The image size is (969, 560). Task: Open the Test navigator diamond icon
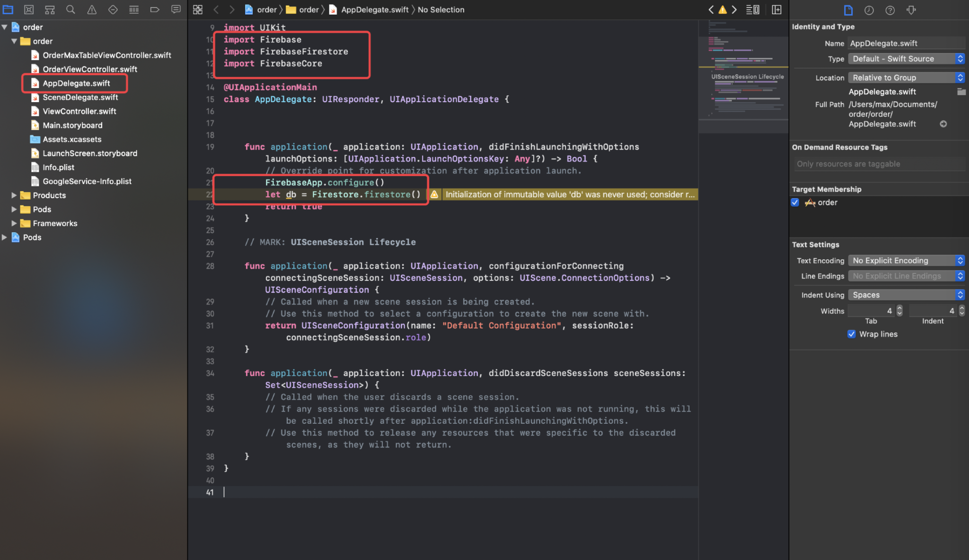[113, 9]
